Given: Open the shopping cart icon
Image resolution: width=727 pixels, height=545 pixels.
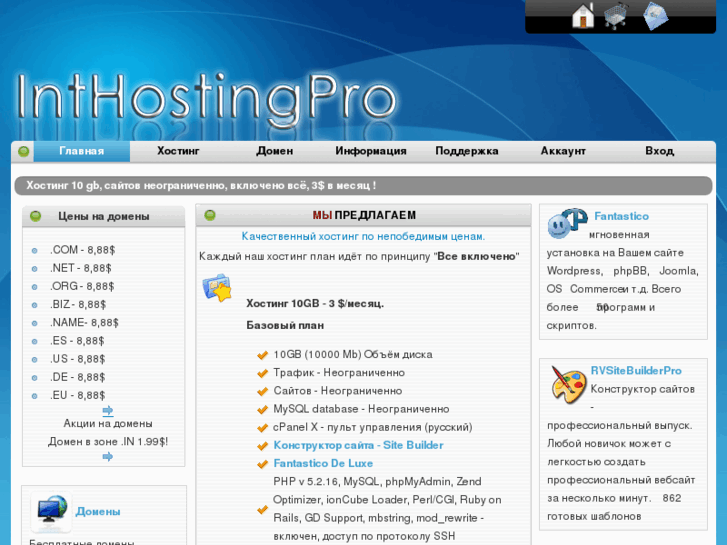Looking at the screenshot, I should pyautogui.click(x=616, y=16).
